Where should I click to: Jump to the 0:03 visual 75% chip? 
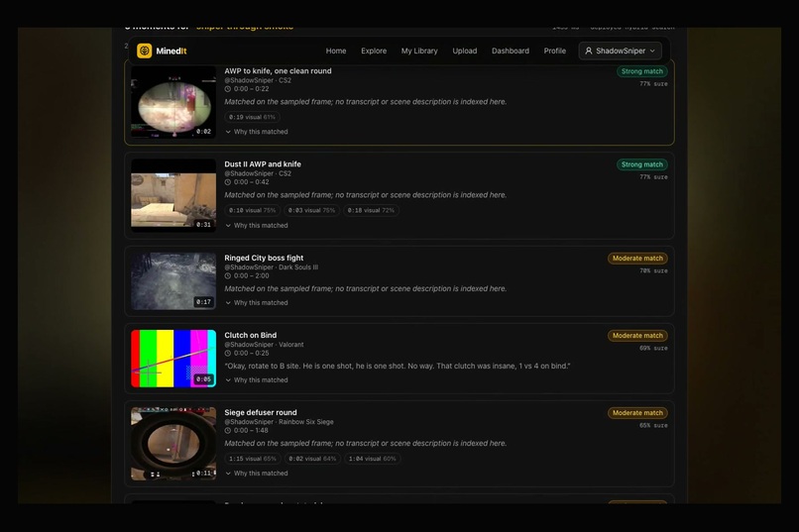point(311,210)
